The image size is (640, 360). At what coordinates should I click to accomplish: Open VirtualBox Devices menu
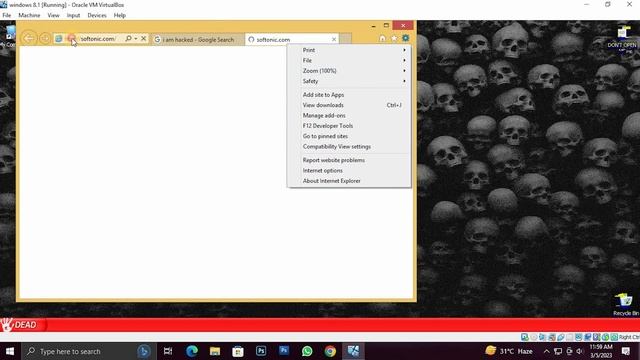[x=97, y=15]
